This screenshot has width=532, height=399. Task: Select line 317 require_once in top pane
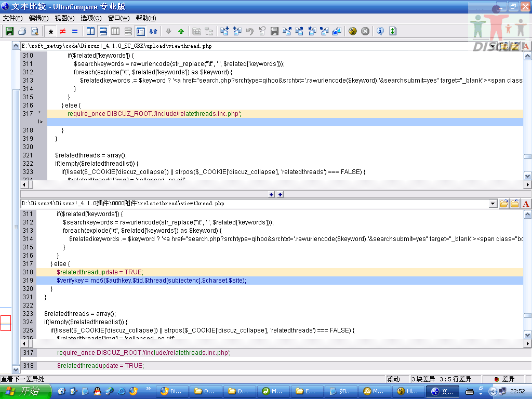point(285,114)
